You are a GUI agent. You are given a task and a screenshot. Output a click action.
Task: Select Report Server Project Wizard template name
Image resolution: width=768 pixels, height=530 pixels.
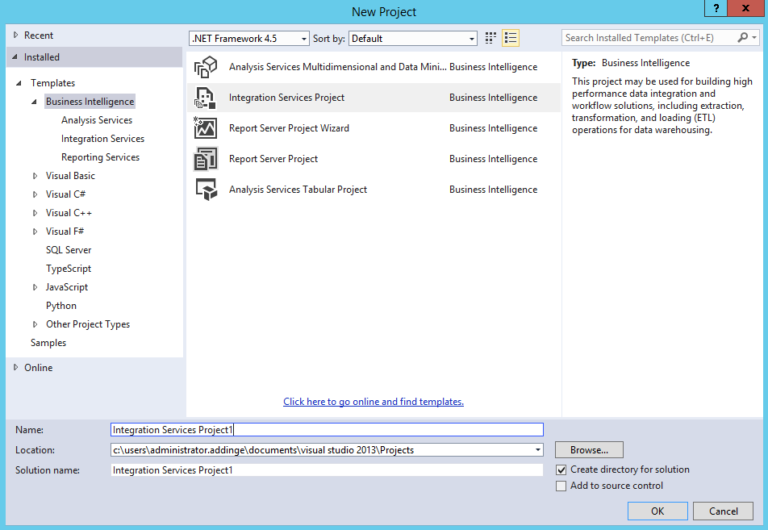pyautogui.click(x=289, y=128)
